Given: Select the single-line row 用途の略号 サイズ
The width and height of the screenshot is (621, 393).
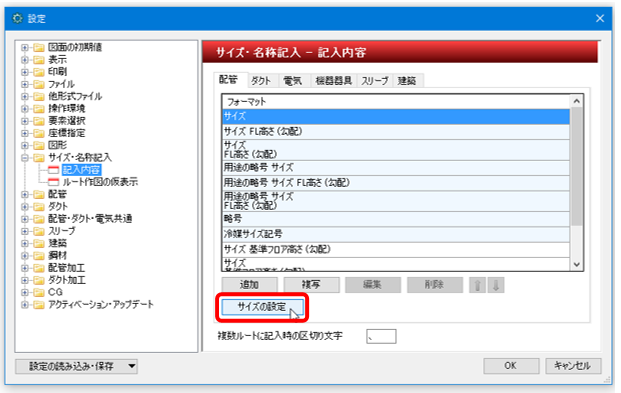Looking at the screenshot, I should tap(396, 168).
